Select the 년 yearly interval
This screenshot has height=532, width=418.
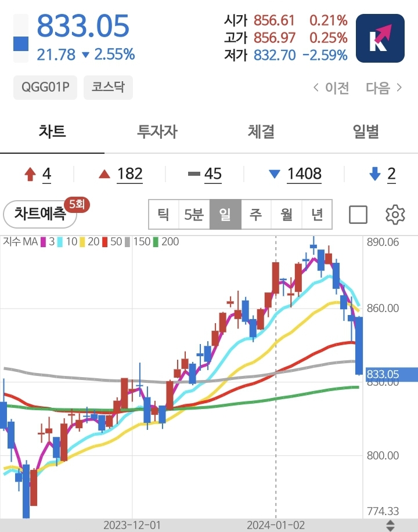coord(317,215)
